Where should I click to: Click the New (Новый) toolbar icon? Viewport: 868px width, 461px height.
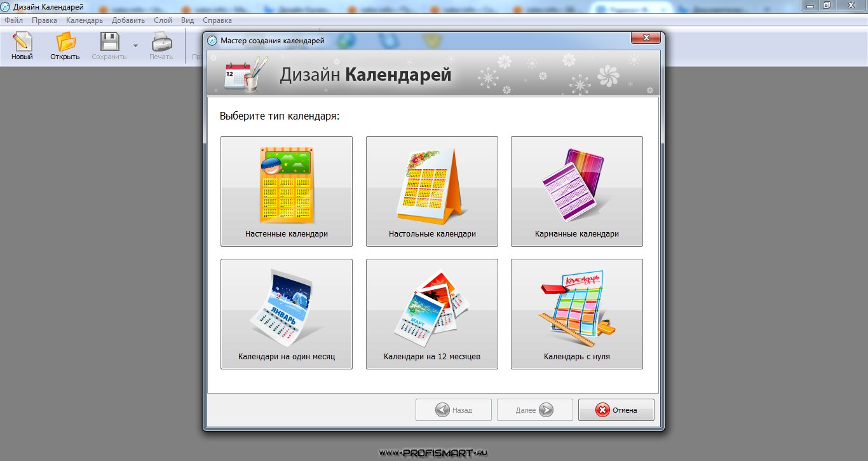[x=22, y=42]
